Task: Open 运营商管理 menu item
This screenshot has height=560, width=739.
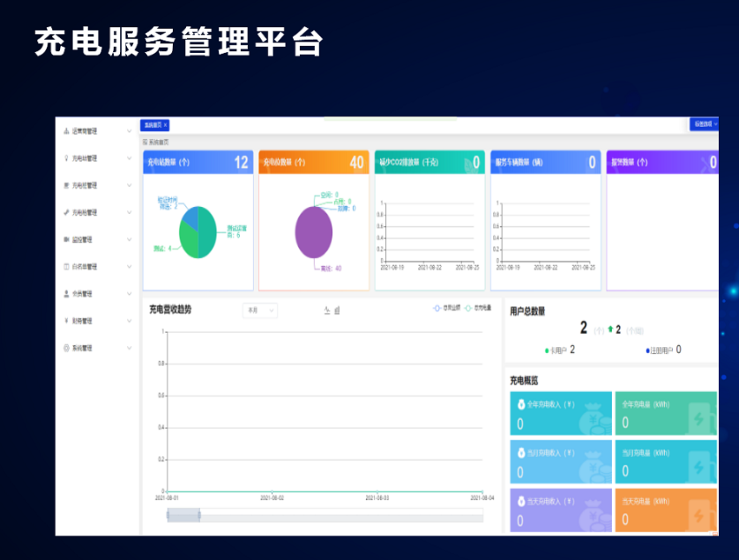Action: (x=98, y=131)
